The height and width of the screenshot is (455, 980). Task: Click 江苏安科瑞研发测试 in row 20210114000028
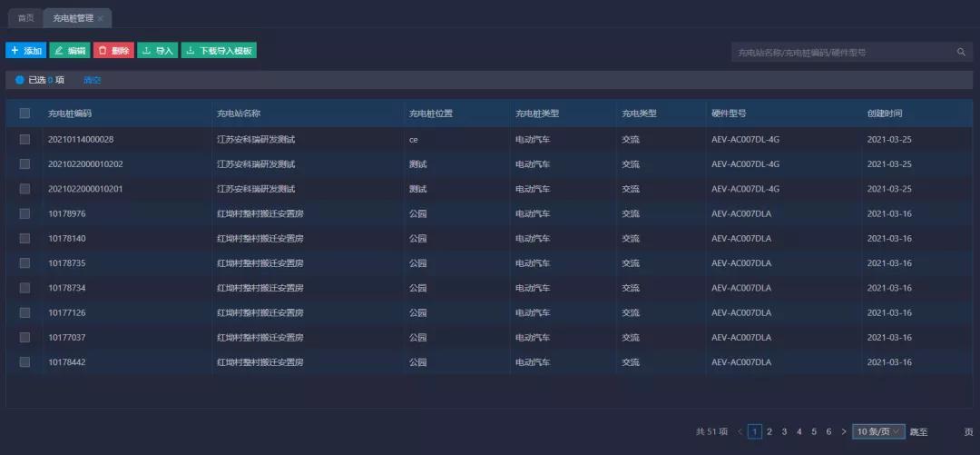click(256, 140)
